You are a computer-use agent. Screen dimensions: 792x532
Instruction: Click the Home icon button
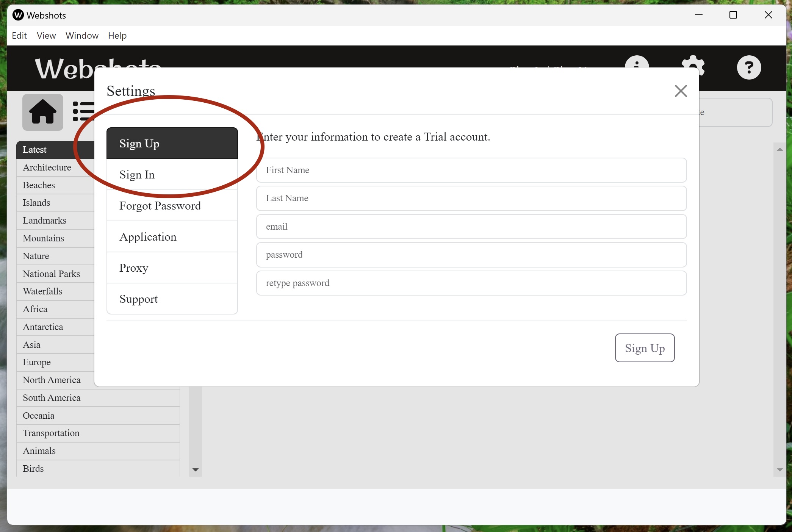click(42, 112)
